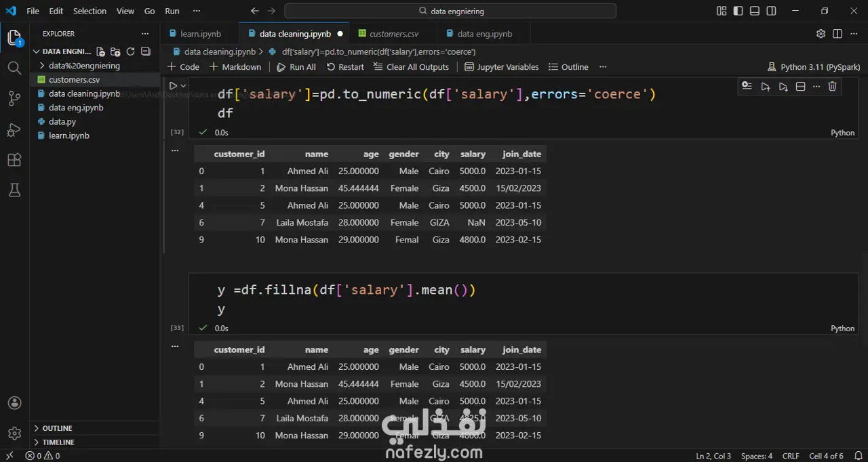Expand the OUTLINE section
Image resolution: width=868 pixels, height=462 pixels.
point(57,428)
